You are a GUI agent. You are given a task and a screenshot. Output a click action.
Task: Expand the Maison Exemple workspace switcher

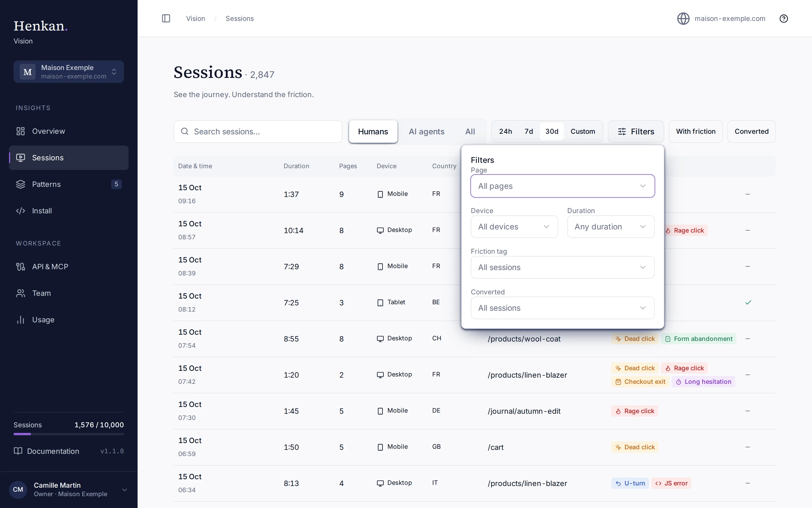pos(69,72)
